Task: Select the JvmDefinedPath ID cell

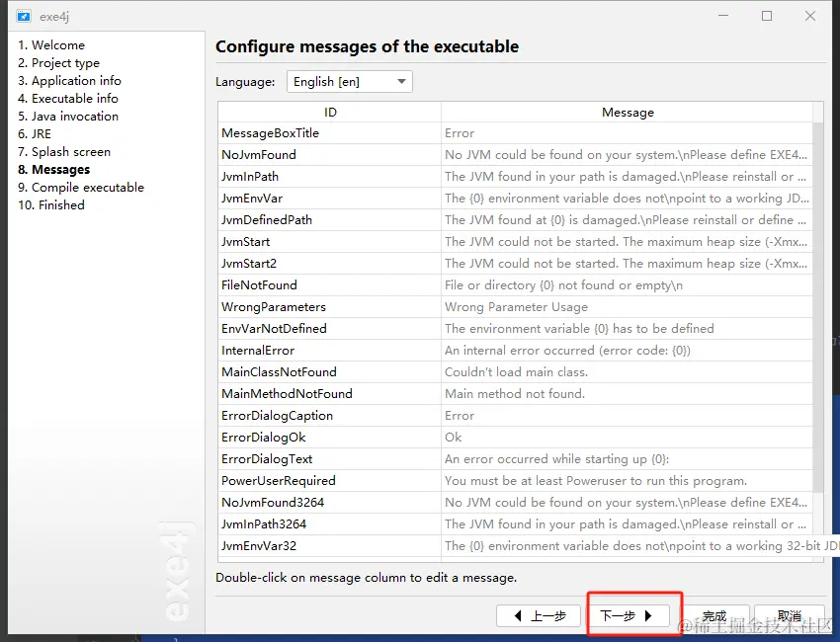Action: [x=330, y=219]
